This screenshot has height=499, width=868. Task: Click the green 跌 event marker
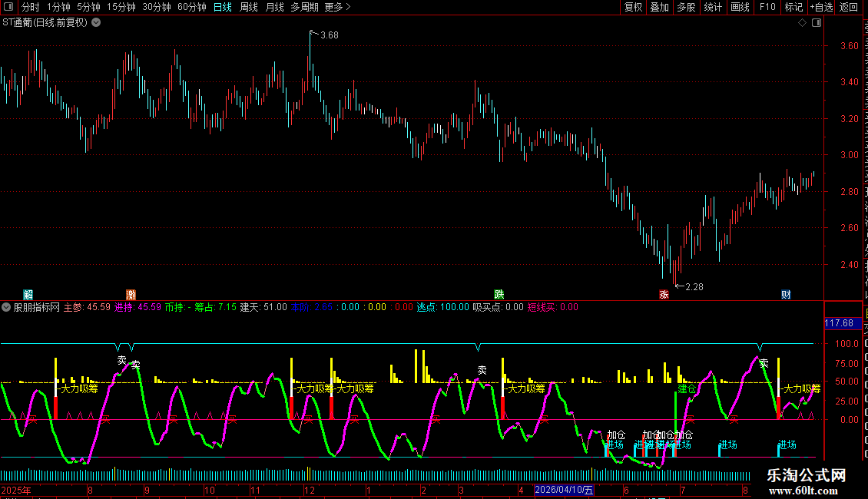click(x=499, y=294)
